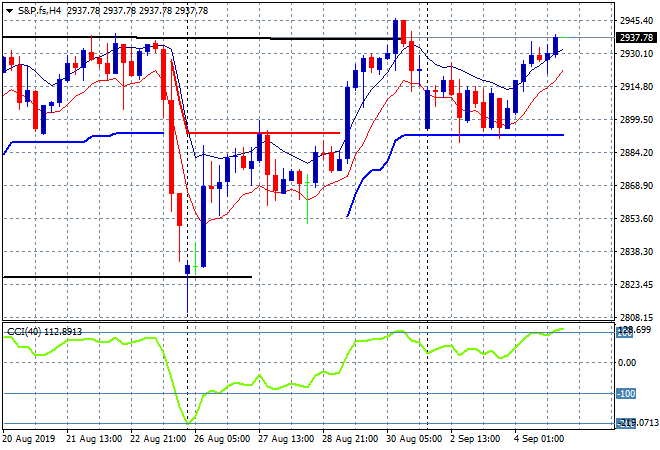
Task: Click the 2838.30 price axis label
Action: (636, 252)
